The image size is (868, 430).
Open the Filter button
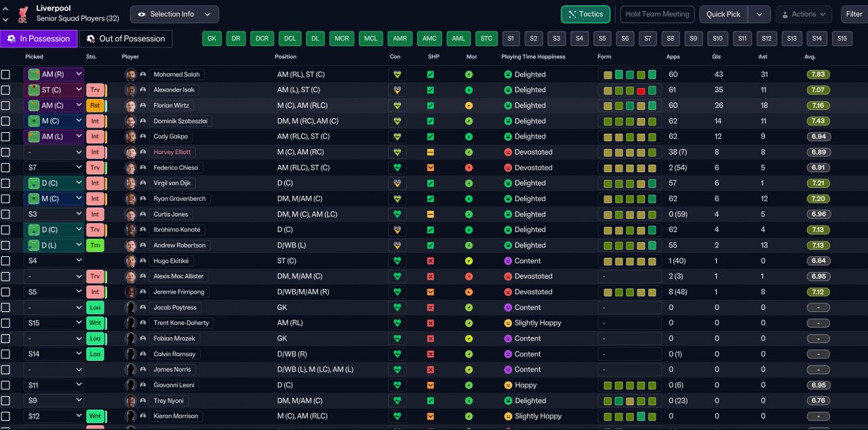tap(854, 14)
